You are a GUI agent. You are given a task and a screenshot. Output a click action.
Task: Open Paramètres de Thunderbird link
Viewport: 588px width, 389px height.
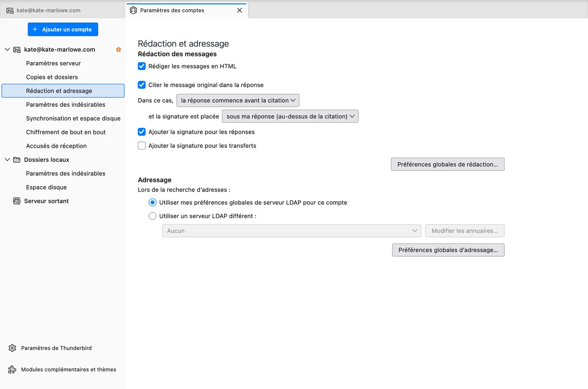(56, 348)
